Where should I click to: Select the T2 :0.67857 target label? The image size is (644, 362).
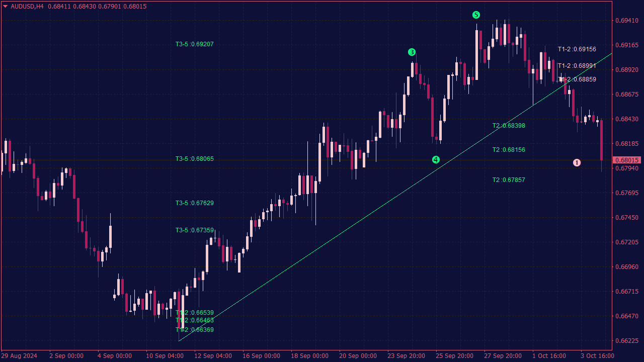509,180
